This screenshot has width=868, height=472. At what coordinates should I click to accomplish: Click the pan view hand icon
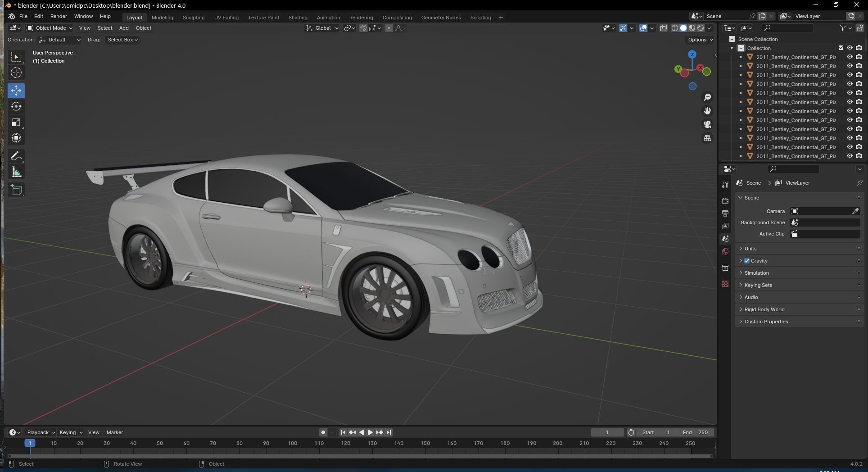707,111
